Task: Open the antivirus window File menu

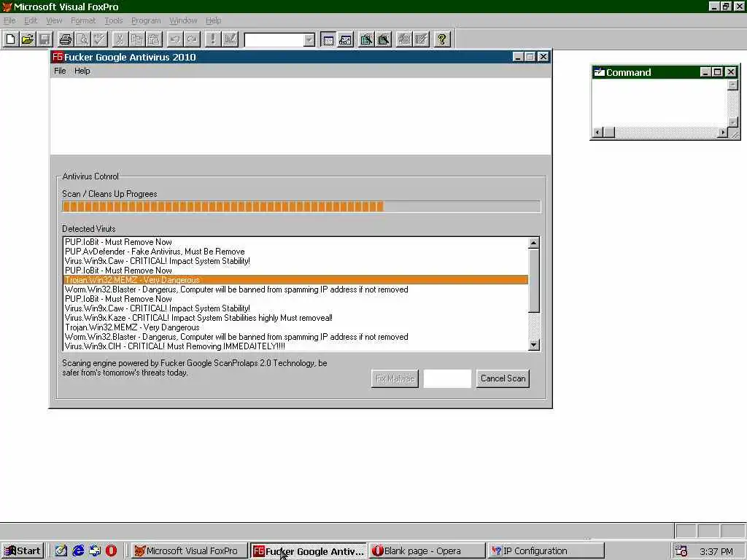Action: pyautogui.click(x=60, y=71)
